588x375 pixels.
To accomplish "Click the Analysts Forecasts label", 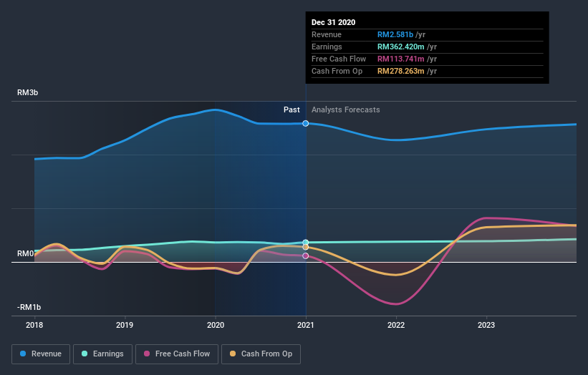I will pos(346,109).
